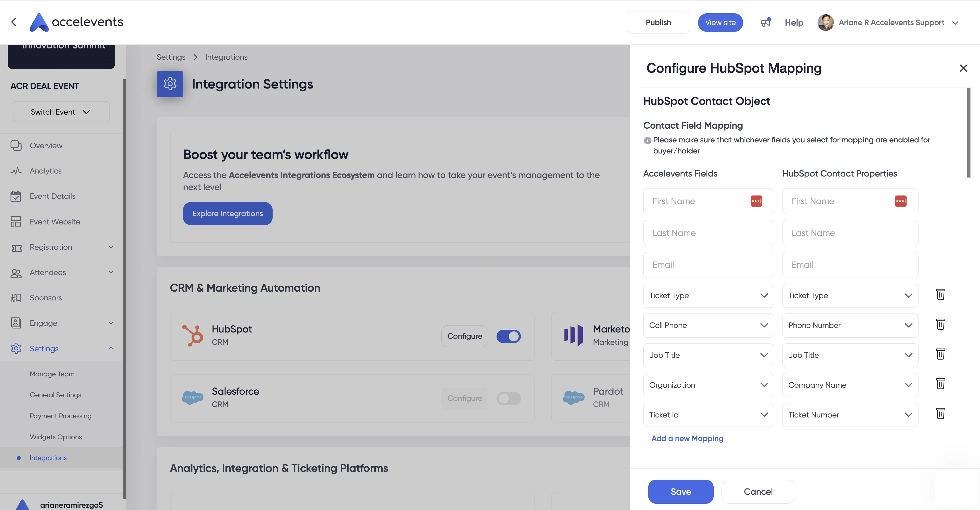Toggle off the HubSpot integration switch
The width and height of the screenshot is (980, 510).
tap(508, 336)
